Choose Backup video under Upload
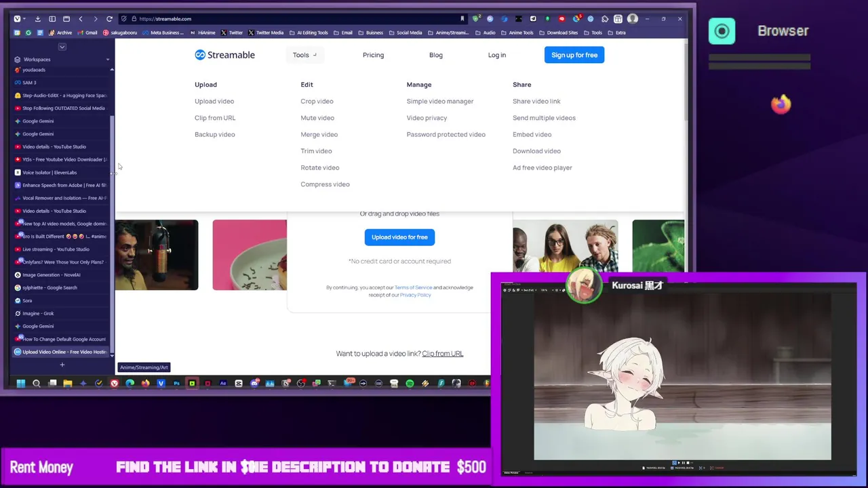The image size is (868, 488). coord(214,134)
